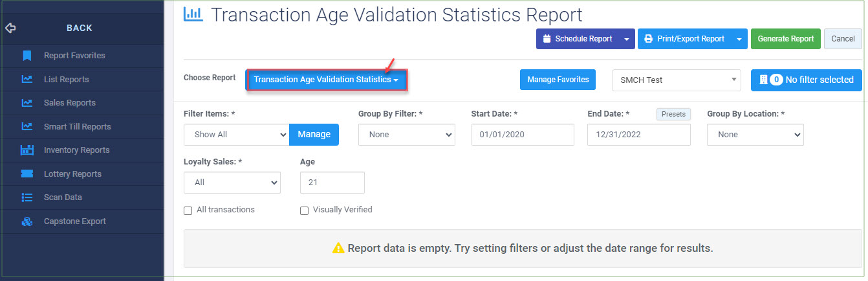868x281 pixels.
Task: Click the Age input field
Action: (332, 183)
